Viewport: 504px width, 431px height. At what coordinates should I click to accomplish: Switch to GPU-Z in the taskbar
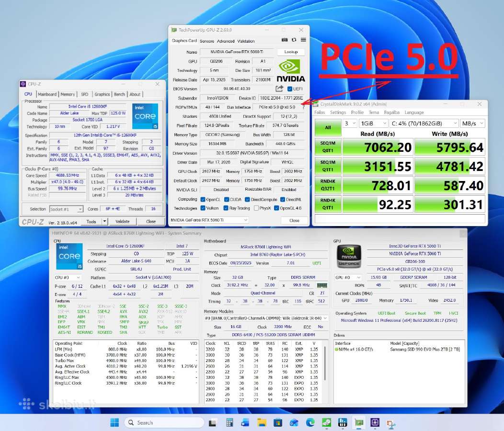click(x=359, y=423)
